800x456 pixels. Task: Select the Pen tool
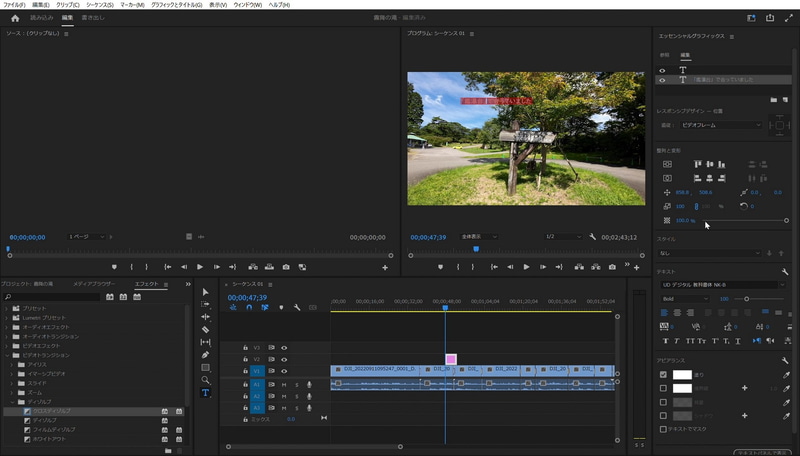point(206,355)
